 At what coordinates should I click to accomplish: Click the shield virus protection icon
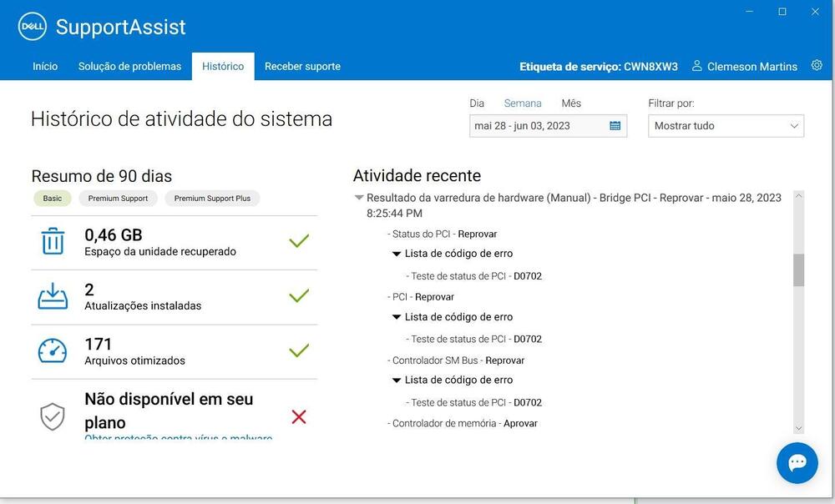(52, 416)
